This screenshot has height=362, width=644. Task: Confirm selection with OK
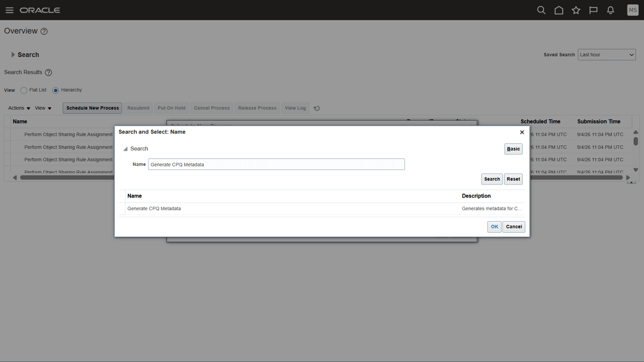coord(494,227)
